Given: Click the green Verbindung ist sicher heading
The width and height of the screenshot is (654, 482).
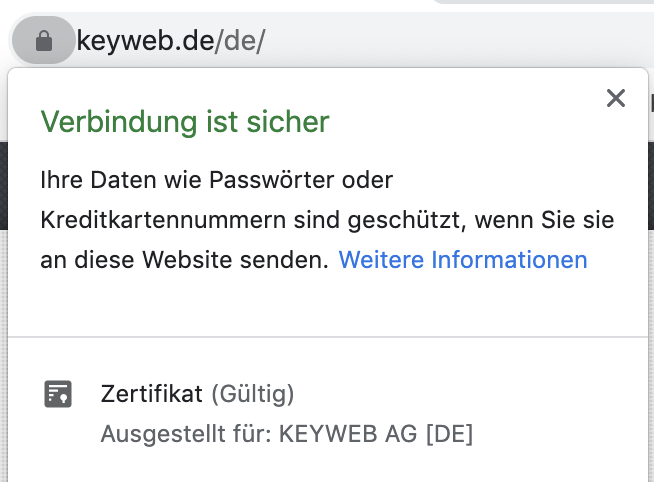Looking at the screenshot, I should tap(185, 122).
